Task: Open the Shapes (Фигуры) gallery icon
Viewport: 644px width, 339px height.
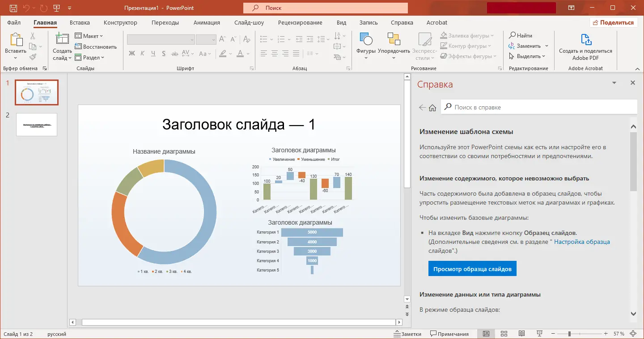Action: (366, 40)
